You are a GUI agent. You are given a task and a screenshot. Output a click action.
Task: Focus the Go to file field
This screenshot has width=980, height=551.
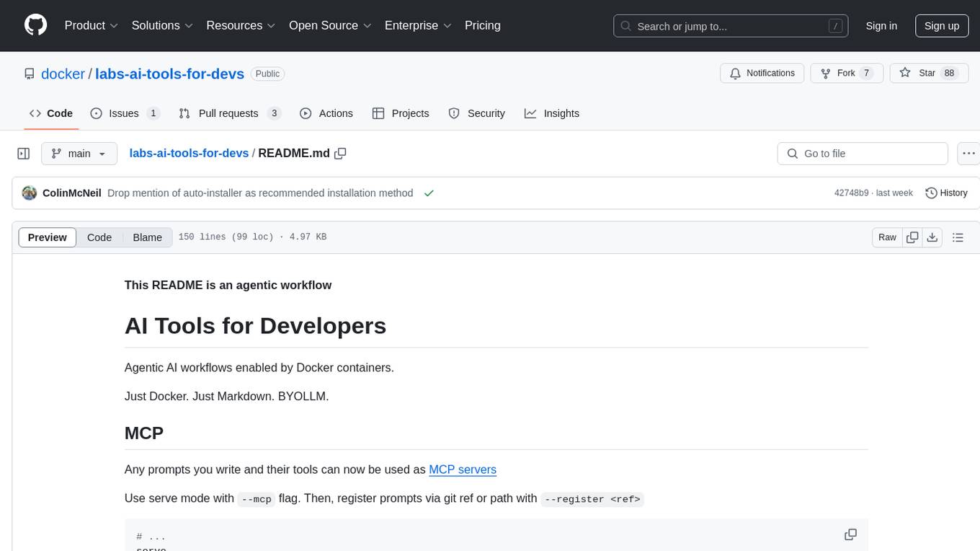[x=863, y=154]
